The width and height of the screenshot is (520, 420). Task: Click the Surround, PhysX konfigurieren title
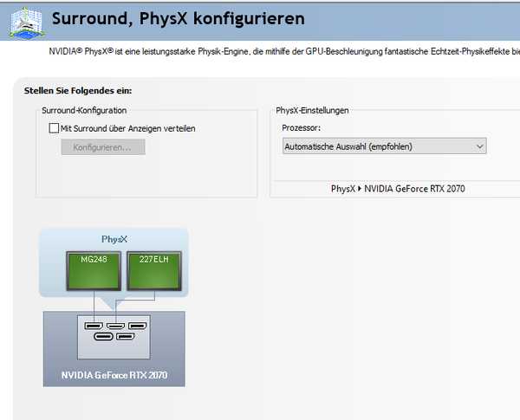coord(178,18)
